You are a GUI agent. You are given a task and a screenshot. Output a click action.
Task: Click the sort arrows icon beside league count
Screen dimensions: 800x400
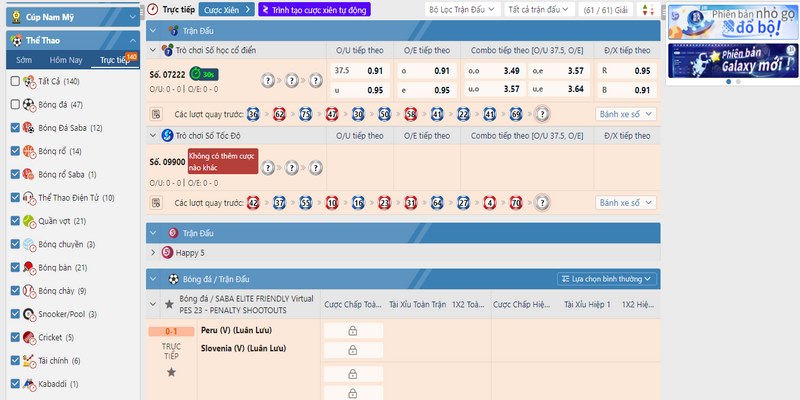tap(649, 9)
